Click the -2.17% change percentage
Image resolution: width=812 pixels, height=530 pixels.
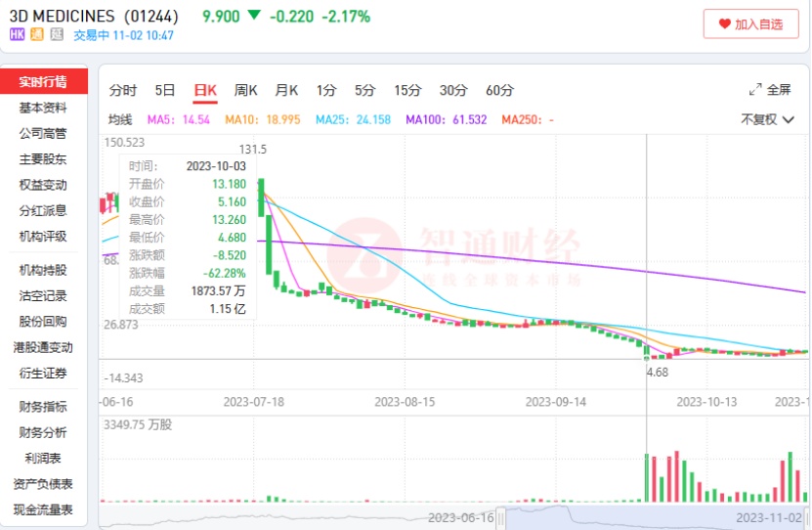(346, 16)
